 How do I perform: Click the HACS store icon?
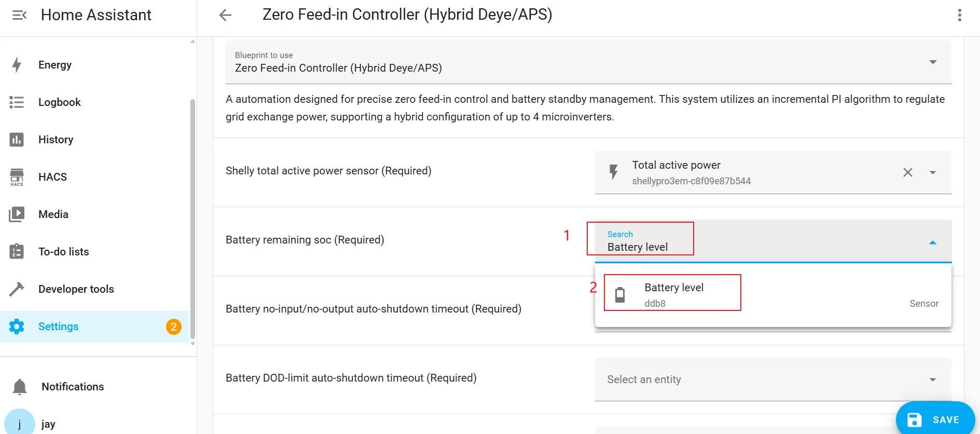click(x=17, y=177)
